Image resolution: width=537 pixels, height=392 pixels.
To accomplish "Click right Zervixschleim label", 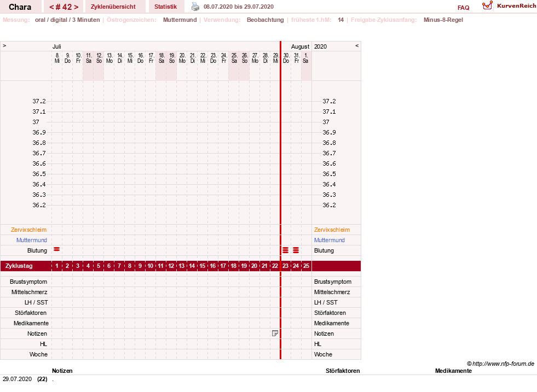I will [332, 230].
